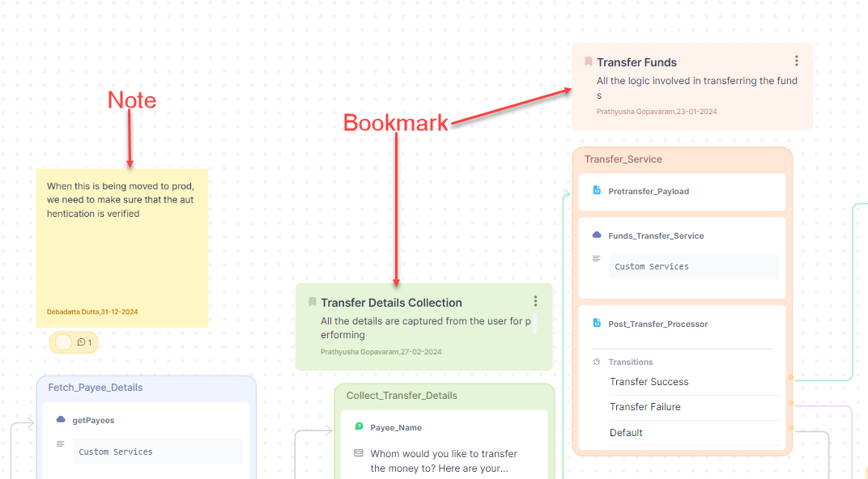Screen dimensions: 868x479
Task: Click the Collect_Transfer_Details node title
Action: coord(402,396)
